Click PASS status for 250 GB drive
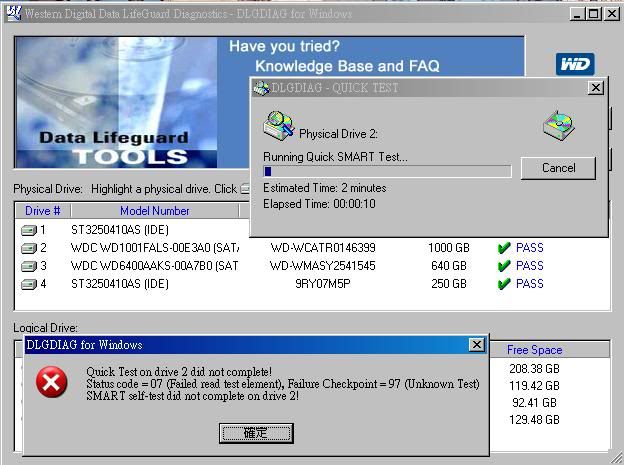624x465 pixels. point(530,284)
